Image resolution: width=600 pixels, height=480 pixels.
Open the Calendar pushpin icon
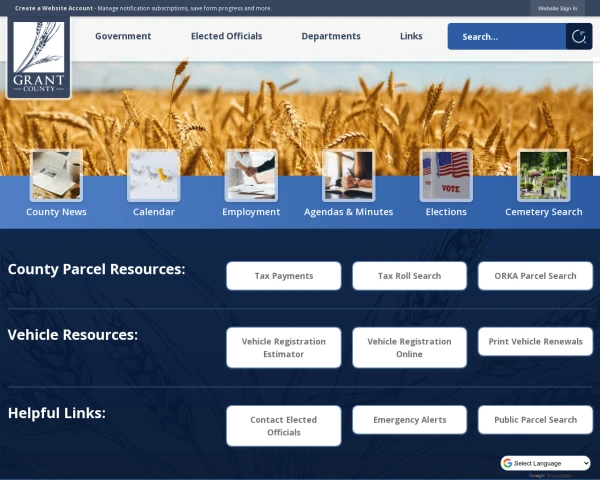154,176
